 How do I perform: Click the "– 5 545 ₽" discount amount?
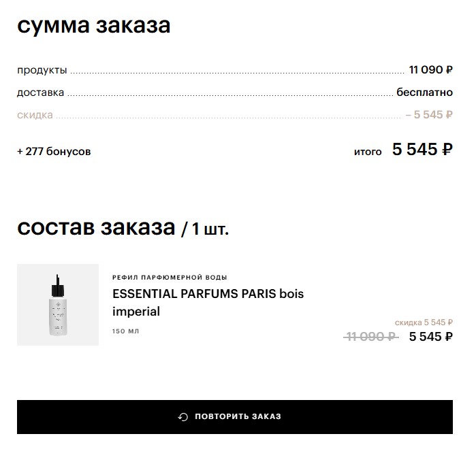[x=429, y=115]
